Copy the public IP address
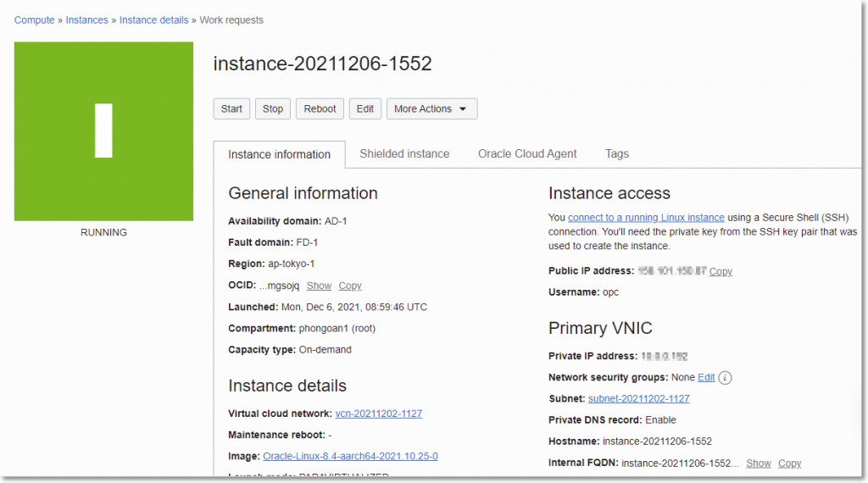 (x=721, y=272)
